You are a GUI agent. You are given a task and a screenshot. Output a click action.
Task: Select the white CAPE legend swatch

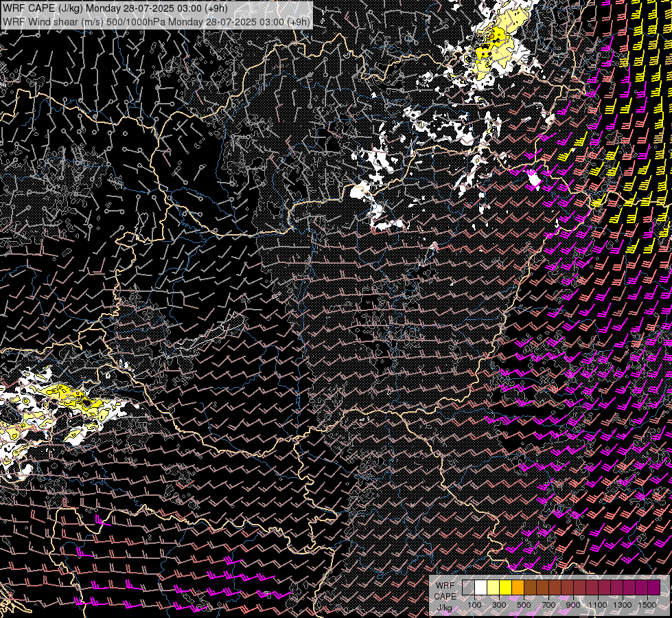pyautogui.click(x=480, y=588)
